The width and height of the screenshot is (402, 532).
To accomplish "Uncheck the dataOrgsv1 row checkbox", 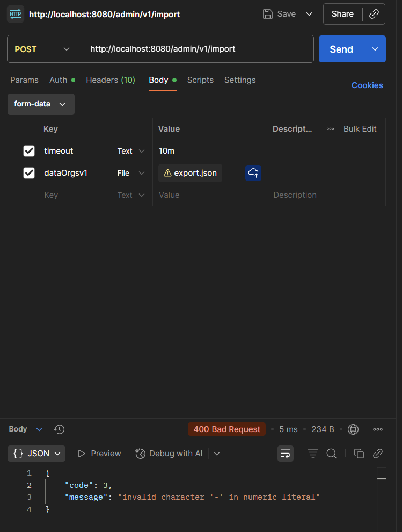I will [x=29, y=173].
